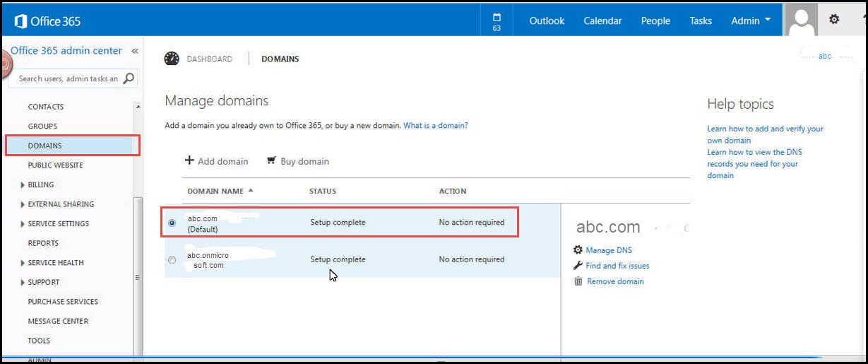868x364 pixels.
Task: Click the sidebar scroll-up arrow
Action: point(138,107)
